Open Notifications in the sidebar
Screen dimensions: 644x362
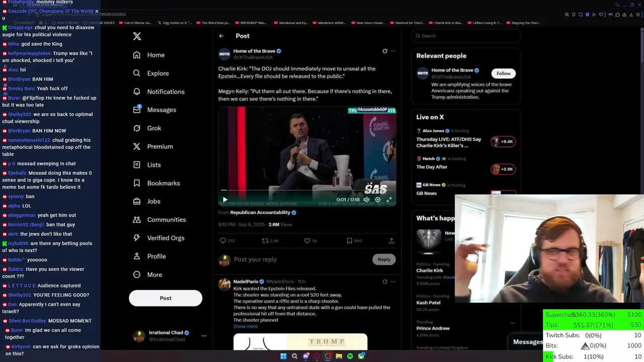[x=159, y=92]
